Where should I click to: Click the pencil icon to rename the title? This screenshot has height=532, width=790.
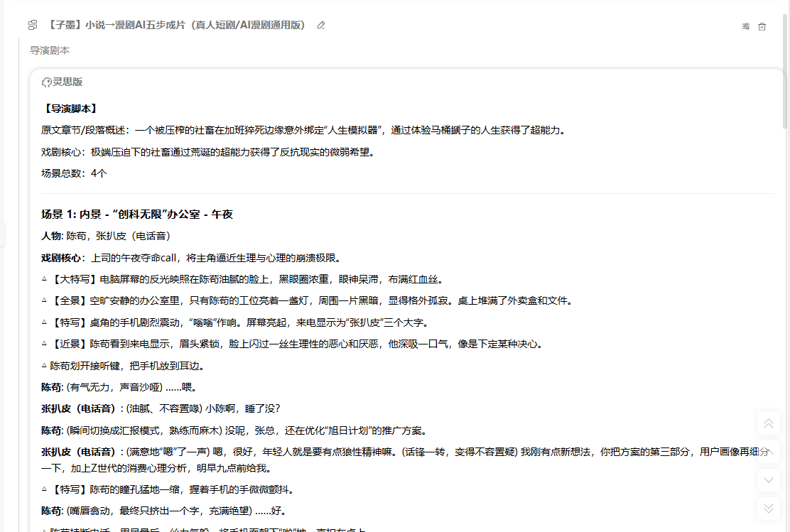321,25
